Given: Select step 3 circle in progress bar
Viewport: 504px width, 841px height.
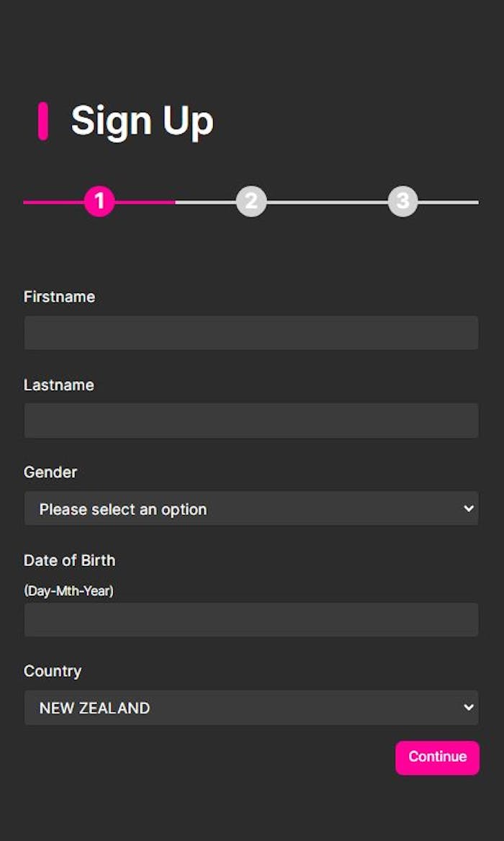Looking at the screenshot, I should (x=402, y=202).
